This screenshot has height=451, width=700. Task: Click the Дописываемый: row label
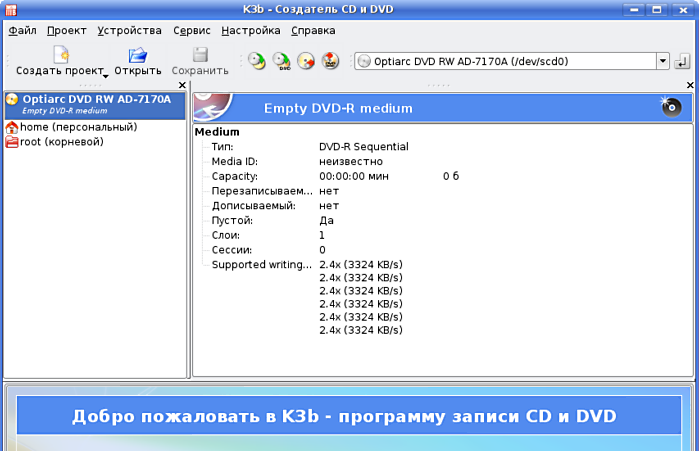[254, 206]
